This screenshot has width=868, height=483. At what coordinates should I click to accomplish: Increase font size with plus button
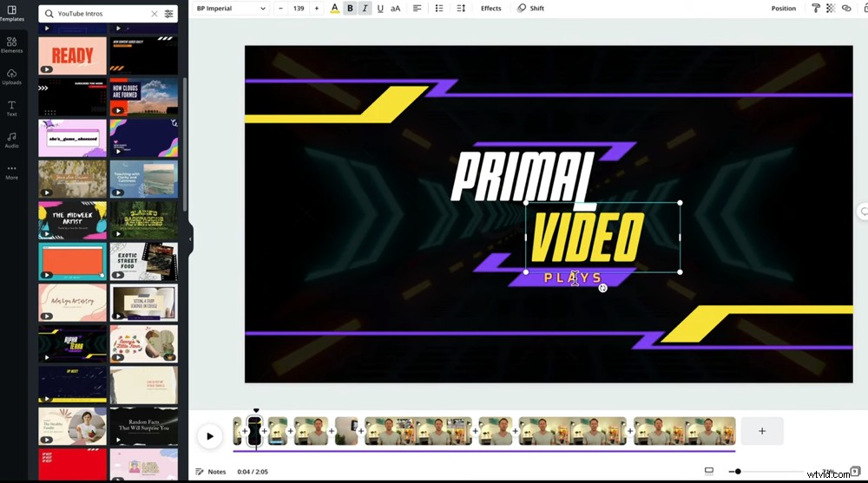317,9
